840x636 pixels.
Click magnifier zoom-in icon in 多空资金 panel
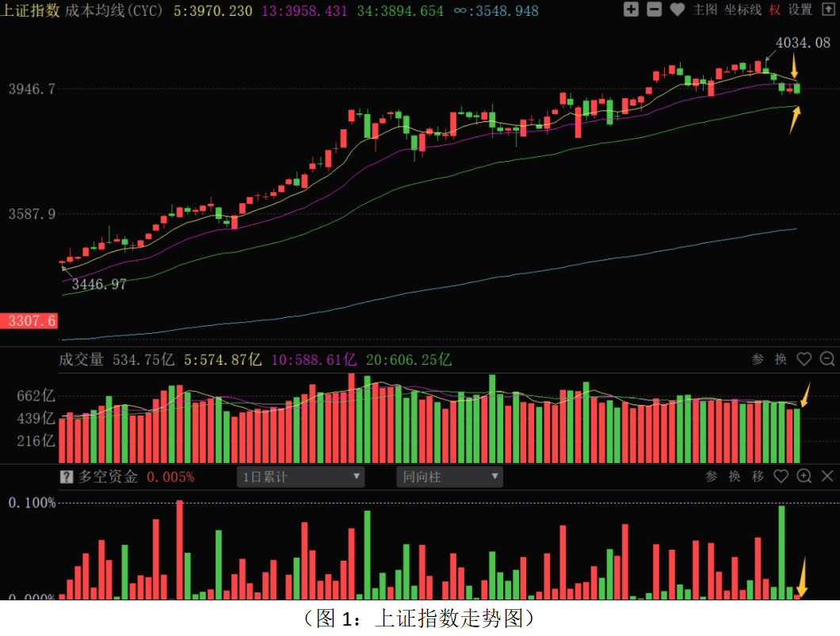(x=804, y=476)
